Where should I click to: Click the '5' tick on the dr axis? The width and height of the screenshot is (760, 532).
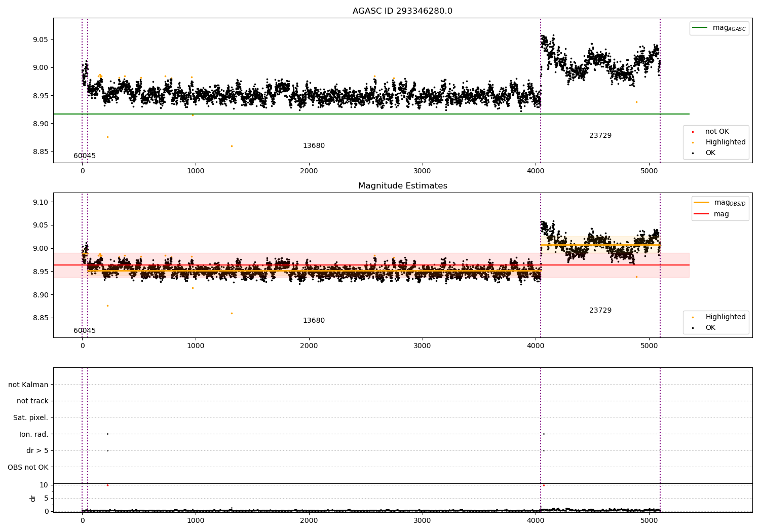47,499
